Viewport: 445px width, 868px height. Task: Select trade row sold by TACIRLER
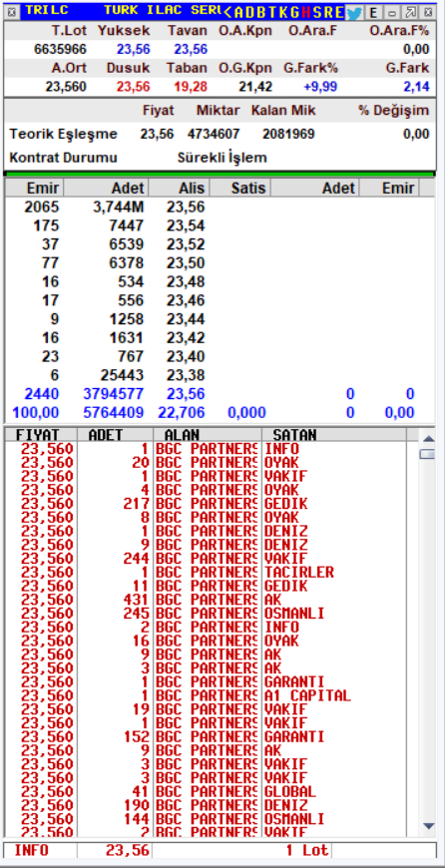(206, 573)
